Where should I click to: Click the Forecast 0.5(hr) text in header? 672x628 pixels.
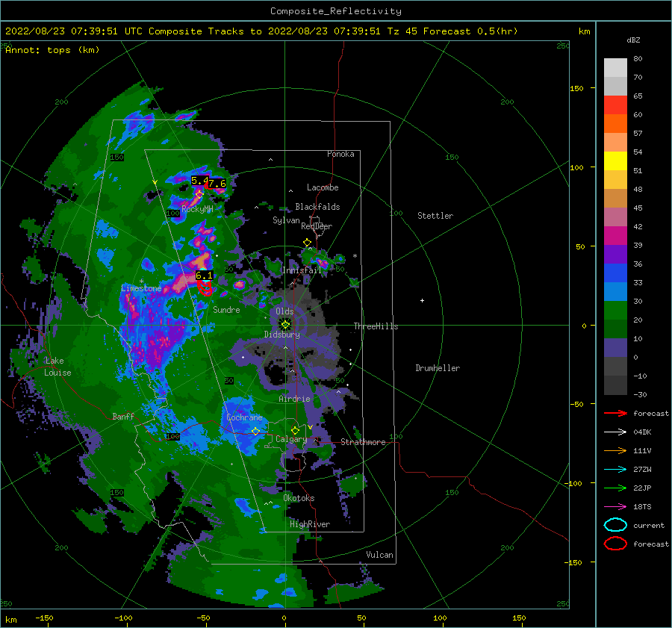[470, 31]
